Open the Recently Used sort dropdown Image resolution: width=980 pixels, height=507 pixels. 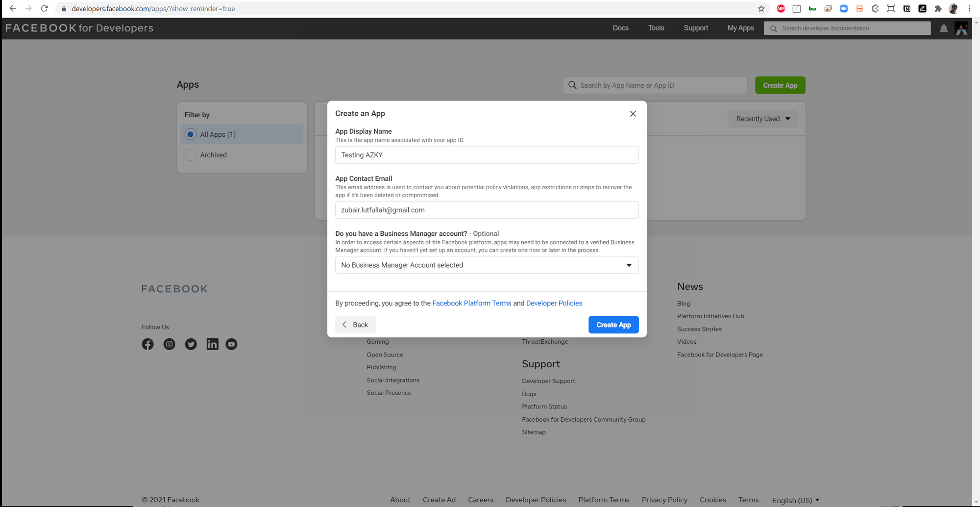[762, 119]
